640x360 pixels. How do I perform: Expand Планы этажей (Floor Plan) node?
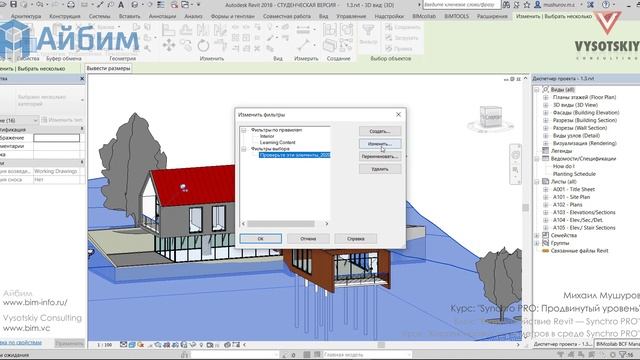[x=546, y=97]
